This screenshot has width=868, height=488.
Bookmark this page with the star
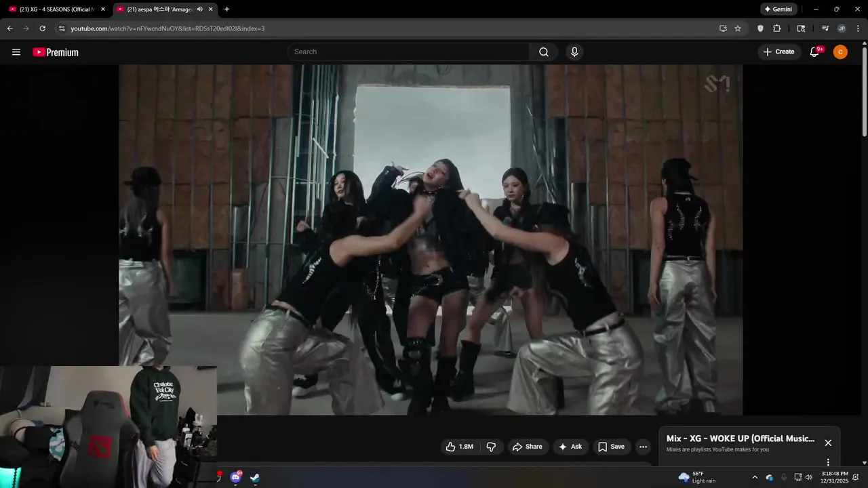pyautogui.click(x=738, y=28)
